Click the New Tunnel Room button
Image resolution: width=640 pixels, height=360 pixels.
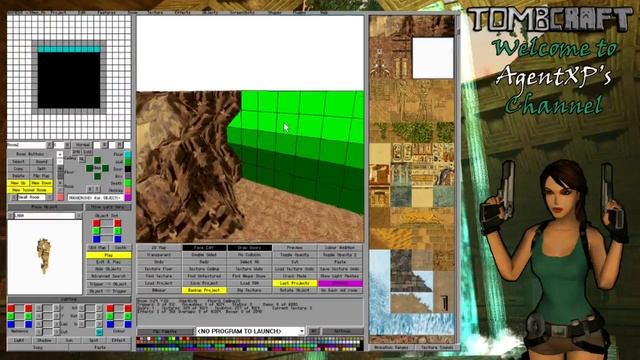click(x=30, y=190)
